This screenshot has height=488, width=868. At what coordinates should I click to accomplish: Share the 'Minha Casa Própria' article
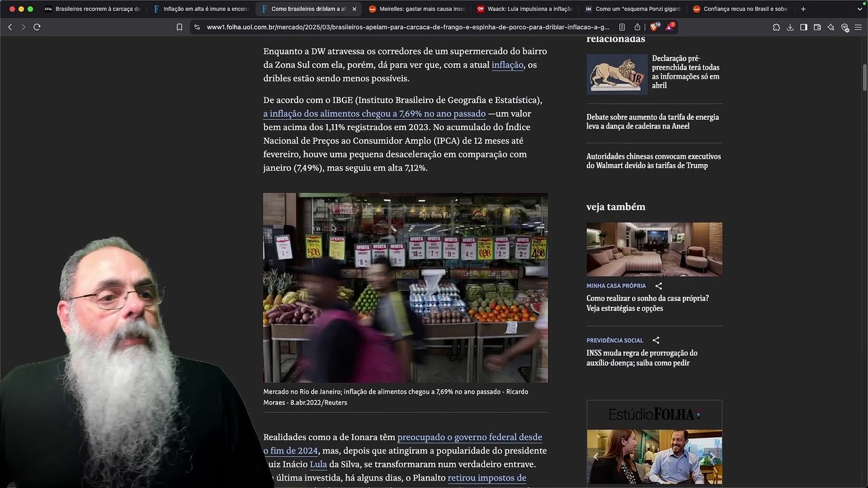(658, 286)
